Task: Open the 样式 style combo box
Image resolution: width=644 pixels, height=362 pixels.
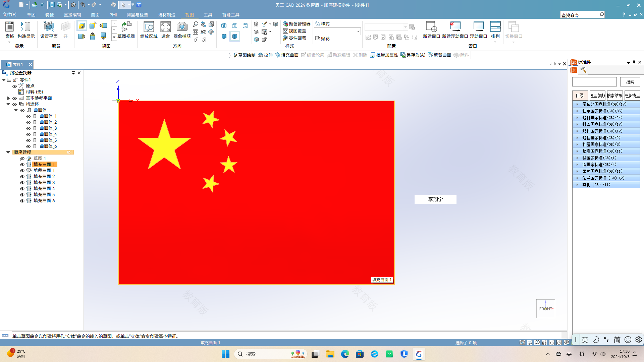Action: tap(337, 31)
